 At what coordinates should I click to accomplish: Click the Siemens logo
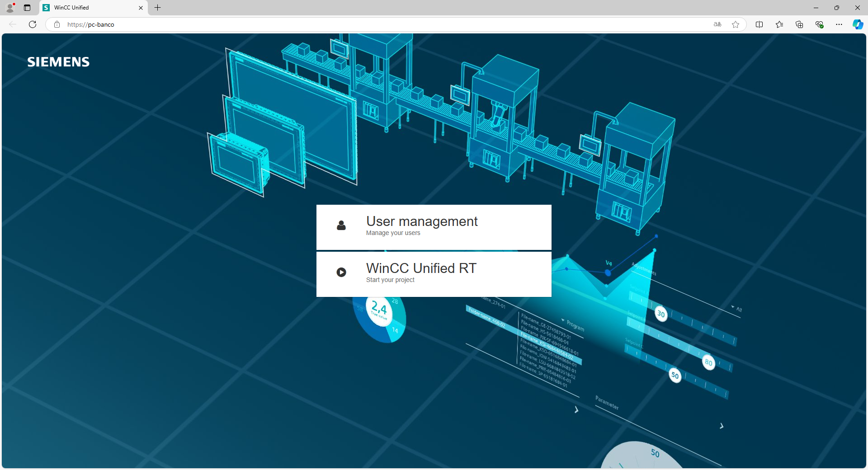coord(58,62)
